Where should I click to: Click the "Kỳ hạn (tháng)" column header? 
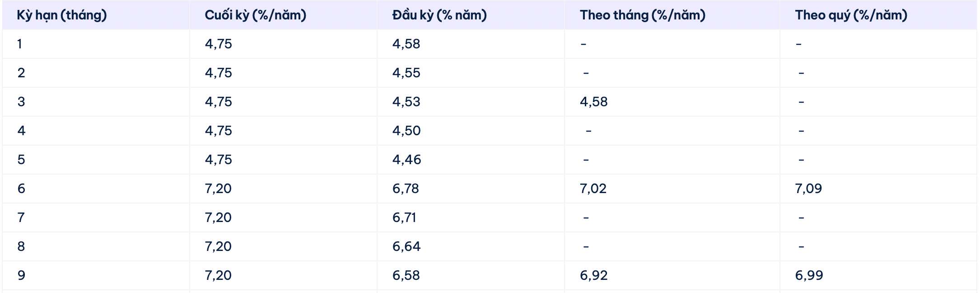[x=62, y=15]
